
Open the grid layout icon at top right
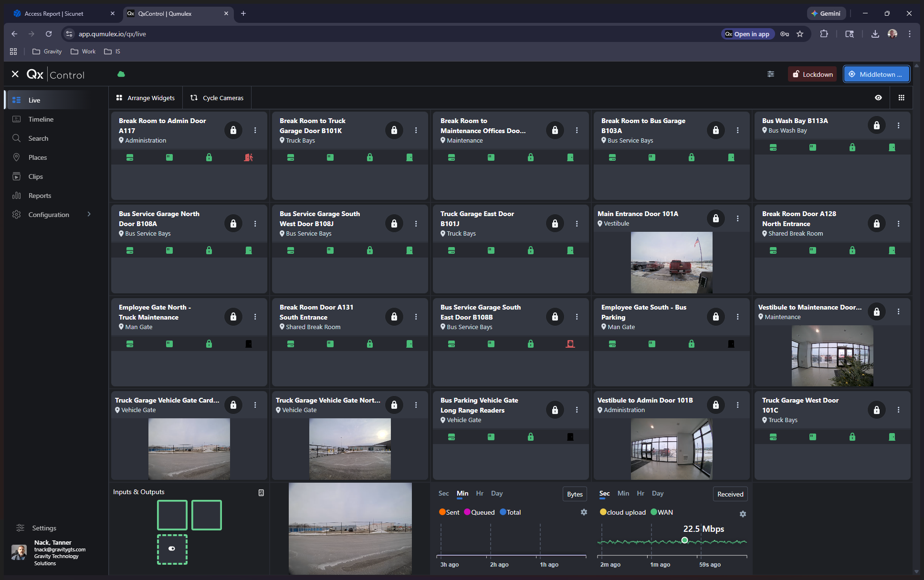pyautogui.click(x=901, y=98)
